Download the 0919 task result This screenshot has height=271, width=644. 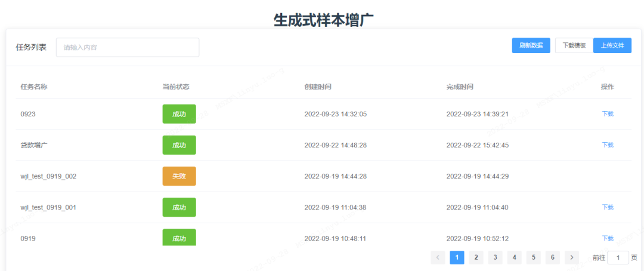608,238
